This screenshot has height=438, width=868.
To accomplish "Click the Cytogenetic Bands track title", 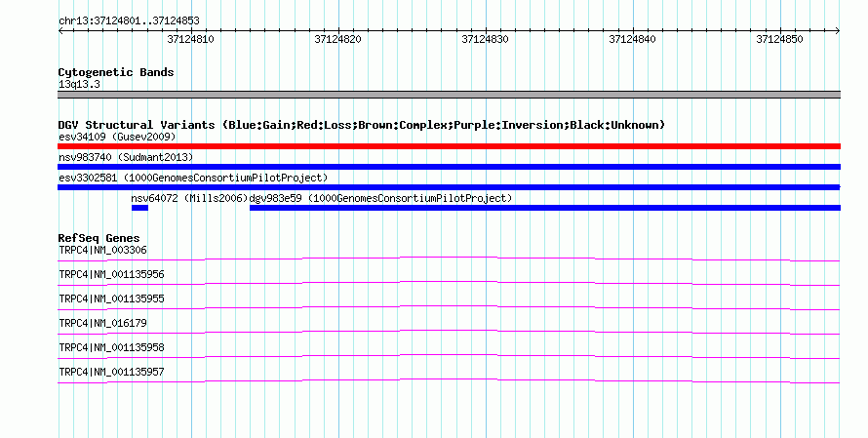I will tap(116, 72).
